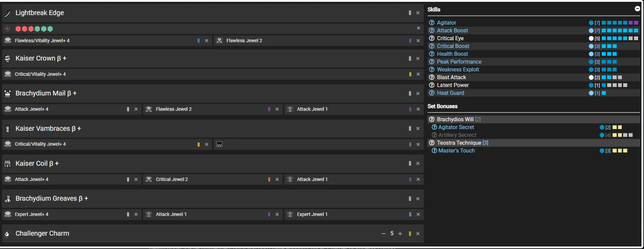The width and height of the screenshot is (644, 249).
Task: Open the Master's Touch set bonus link
Action: [457, 151]
